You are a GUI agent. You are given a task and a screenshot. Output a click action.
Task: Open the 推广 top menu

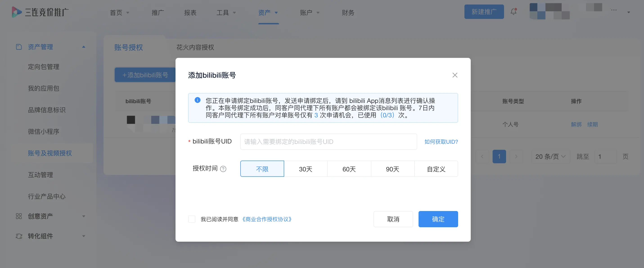pyautogui.click(x=158, y=13)
